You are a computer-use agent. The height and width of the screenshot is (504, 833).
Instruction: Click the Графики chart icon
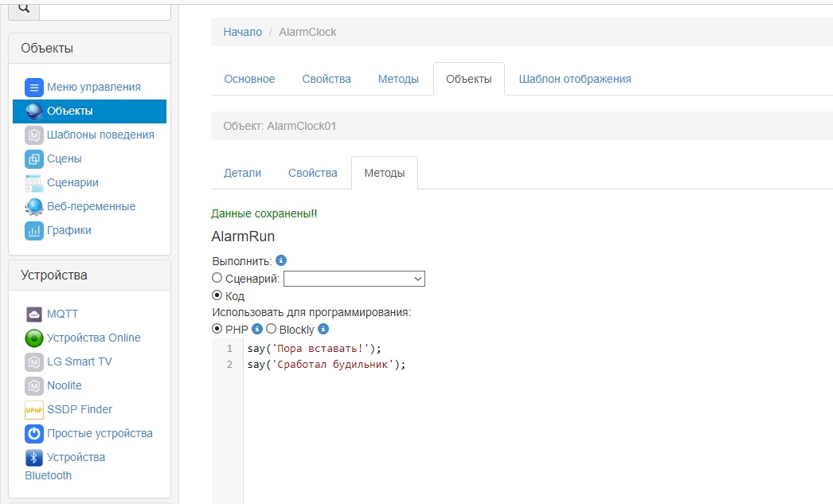[33, 231]
